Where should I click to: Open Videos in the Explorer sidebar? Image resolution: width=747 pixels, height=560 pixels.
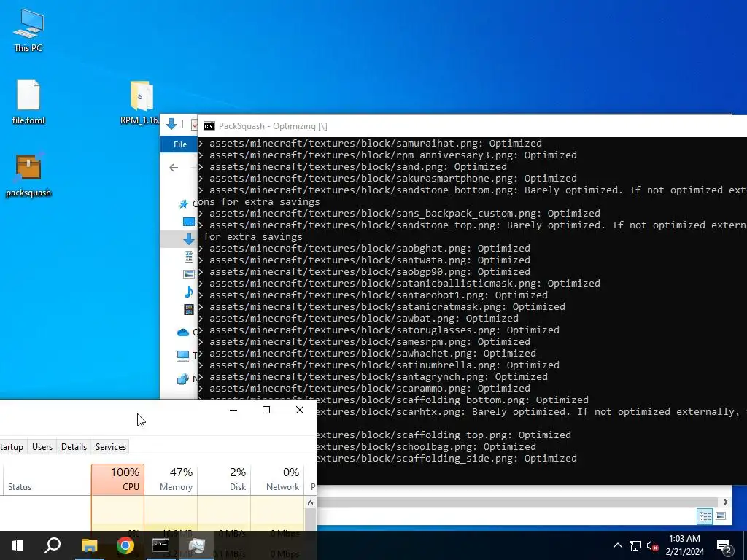[189, 309]
